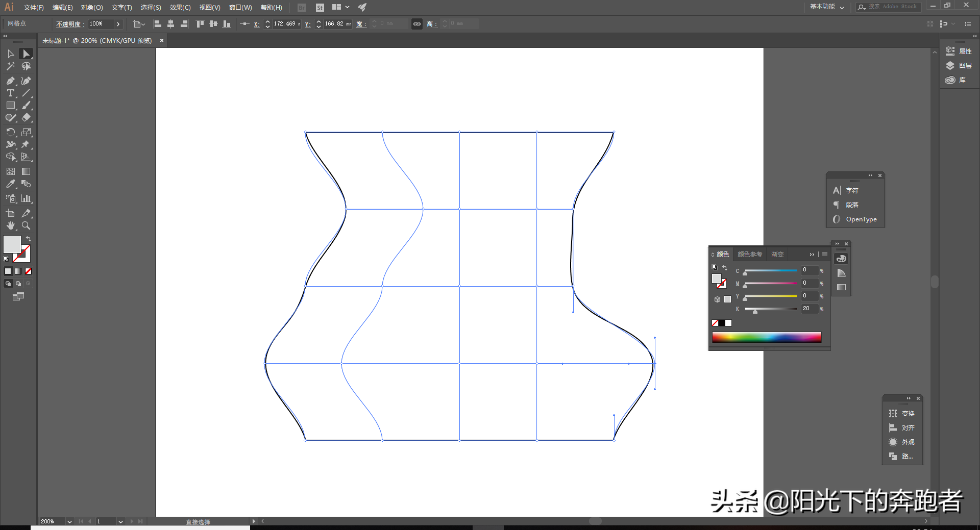Screen dimensions: 980x530
Task: Switch to 颜色参考 tab
Action: point(749,254)
